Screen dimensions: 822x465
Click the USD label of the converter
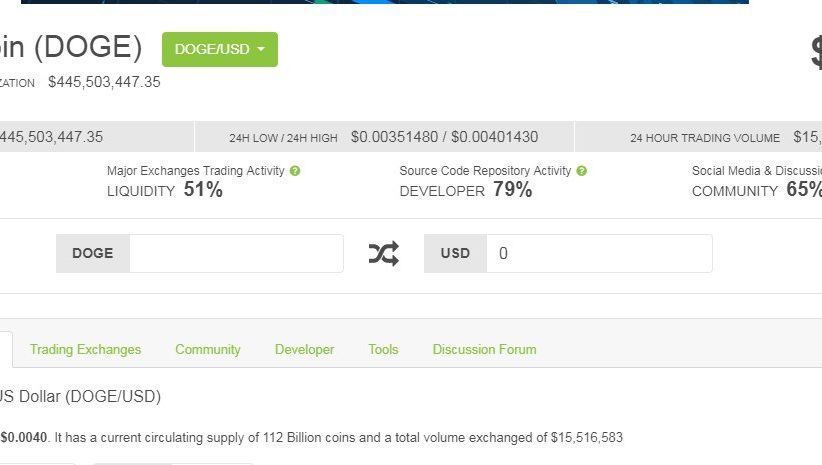[455, 254]
